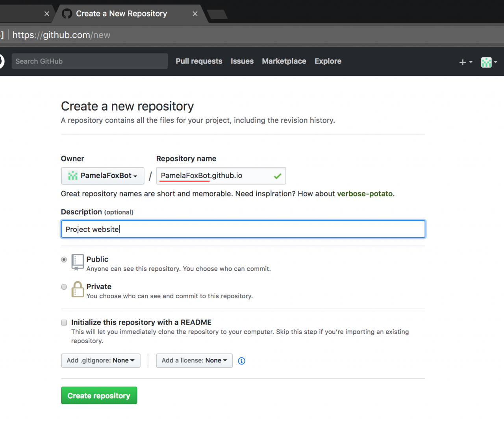This screenshot has width=504, height=423.
Task: Click the Description (optional) label
Action: coord(97,212)
